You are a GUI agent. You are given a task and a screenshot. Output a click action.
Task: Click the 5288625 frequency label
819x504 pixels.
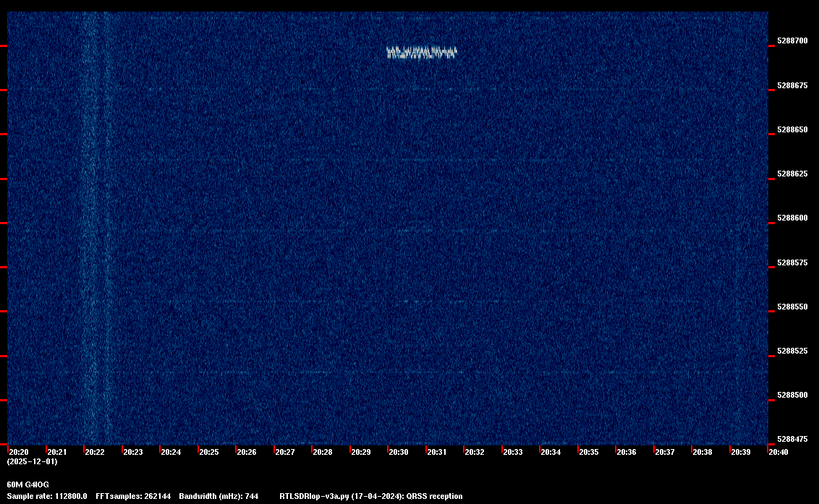792,174
